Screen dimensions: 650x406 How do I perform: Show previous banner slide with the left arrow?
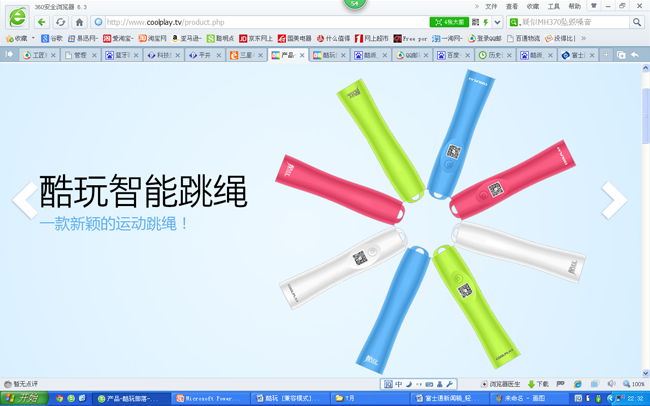click(25, 200)
